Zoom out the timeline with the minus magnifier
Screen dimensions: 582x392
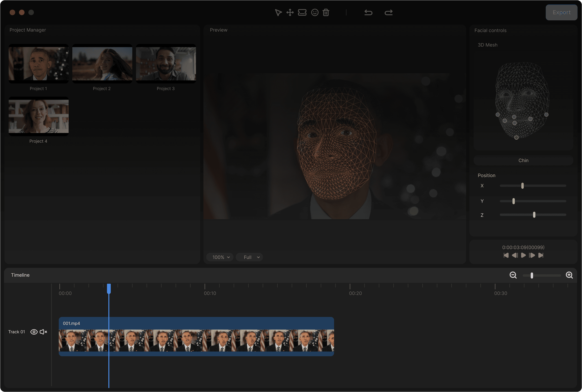pos(513,275)
